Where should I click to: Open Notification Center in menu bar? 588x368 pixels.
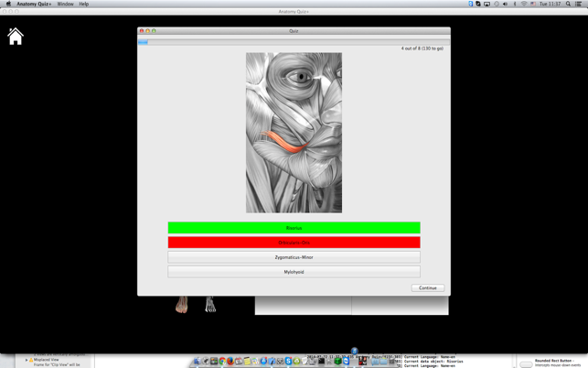pyautogui.click(x=578, y=4)
